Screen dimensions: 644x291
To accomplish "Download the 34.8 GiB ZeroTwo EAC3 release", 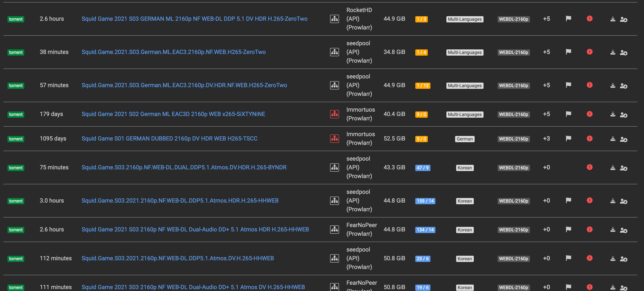I will point(612,52).
